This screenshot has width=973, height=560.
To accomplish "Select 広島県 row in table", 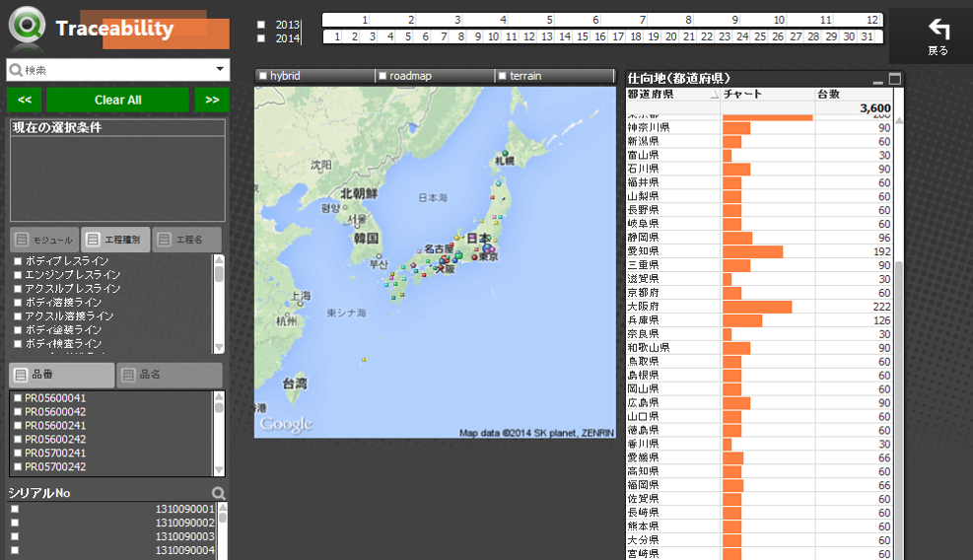I will click(759, 402).
